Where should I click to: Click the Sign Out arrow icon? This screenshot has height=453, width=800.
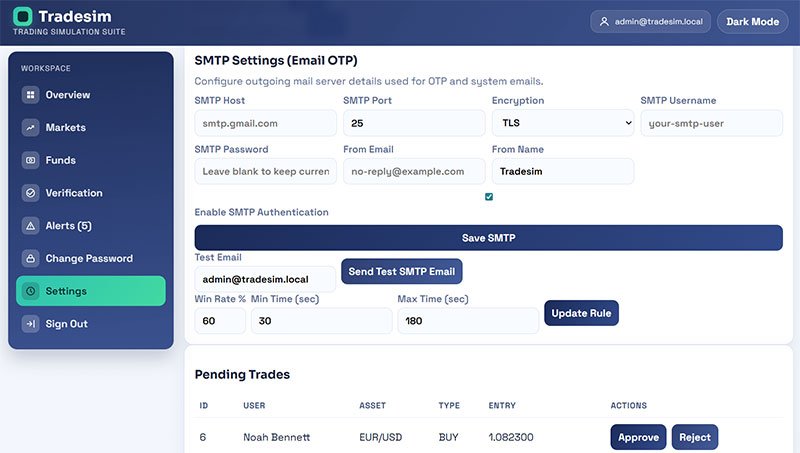[31, 323]
